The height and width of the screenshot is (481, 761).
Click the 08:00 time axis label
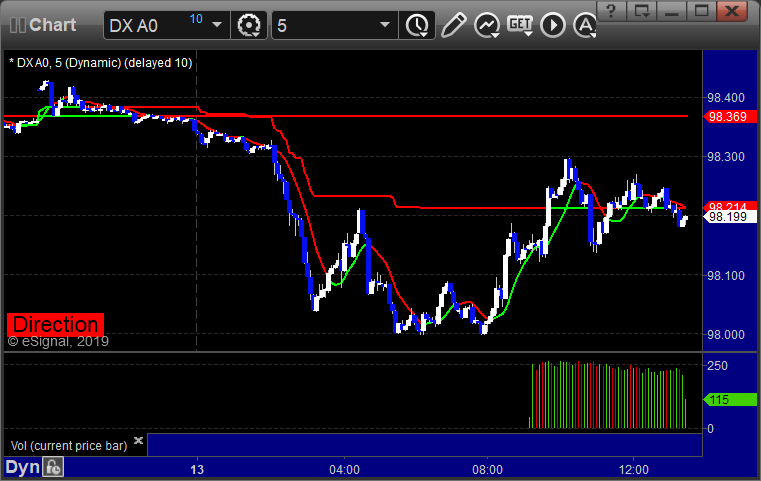click(x=487, y=470)
